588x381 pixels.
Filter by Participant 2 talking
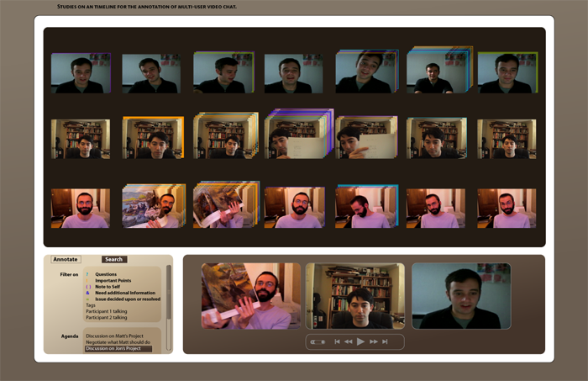click(107, 318)
